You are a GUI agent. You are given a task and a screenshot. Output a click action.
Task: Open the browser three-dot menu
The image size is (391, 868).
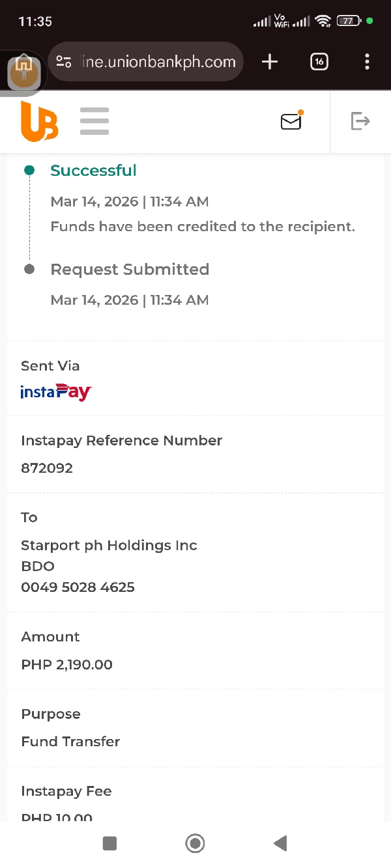coord(367,62)
